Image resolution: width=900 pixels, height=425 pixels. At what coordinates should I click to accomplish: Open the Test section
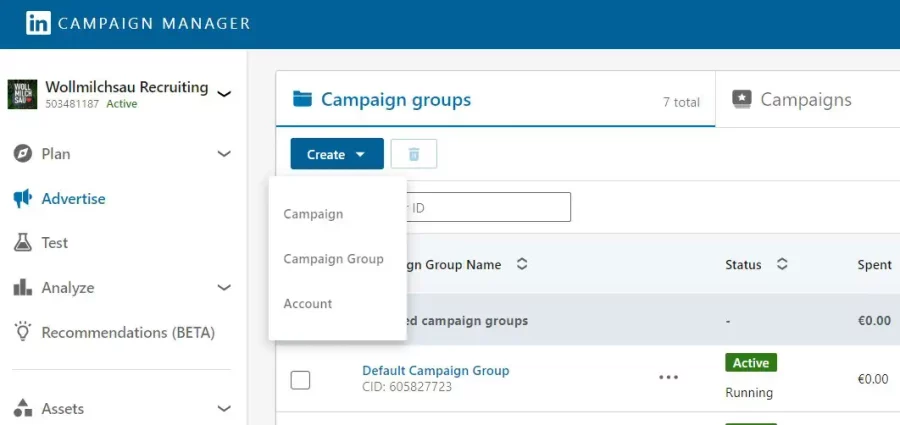tap(55, 243)
